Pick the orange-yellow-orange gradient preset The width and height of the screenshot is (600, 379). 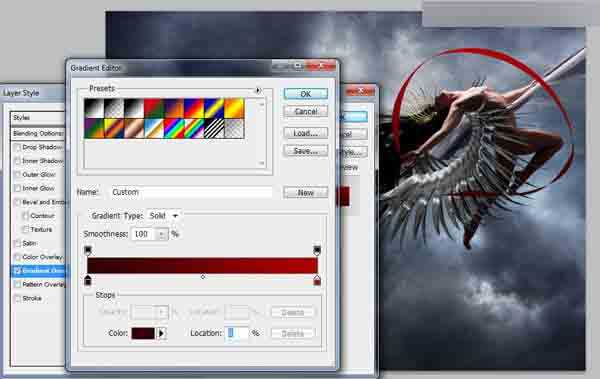click(x=234, y=108)
